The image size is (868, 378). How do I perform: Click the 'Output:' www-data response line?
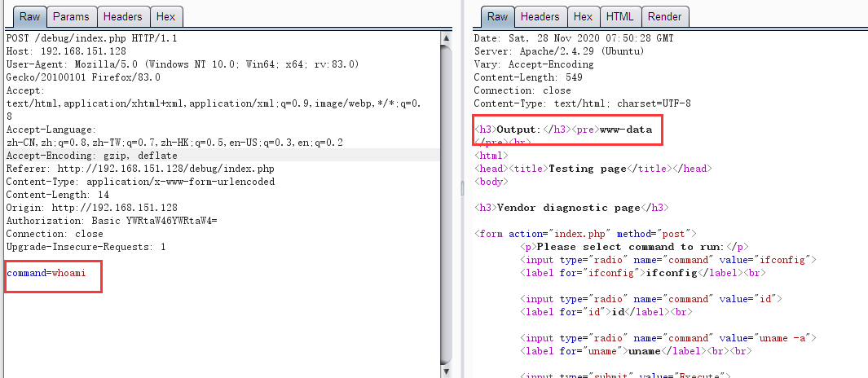pyautogui.click(x=563, y=130)
